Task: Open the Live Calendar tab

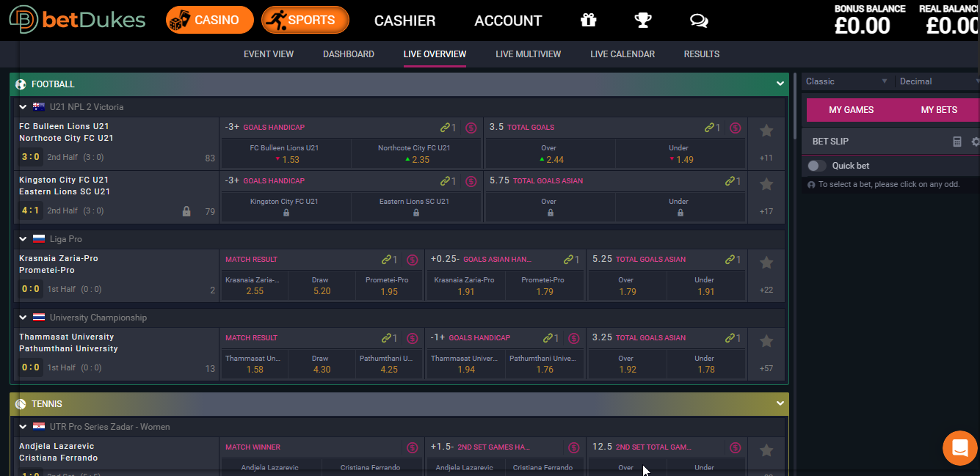Action: tap(623, 54)
